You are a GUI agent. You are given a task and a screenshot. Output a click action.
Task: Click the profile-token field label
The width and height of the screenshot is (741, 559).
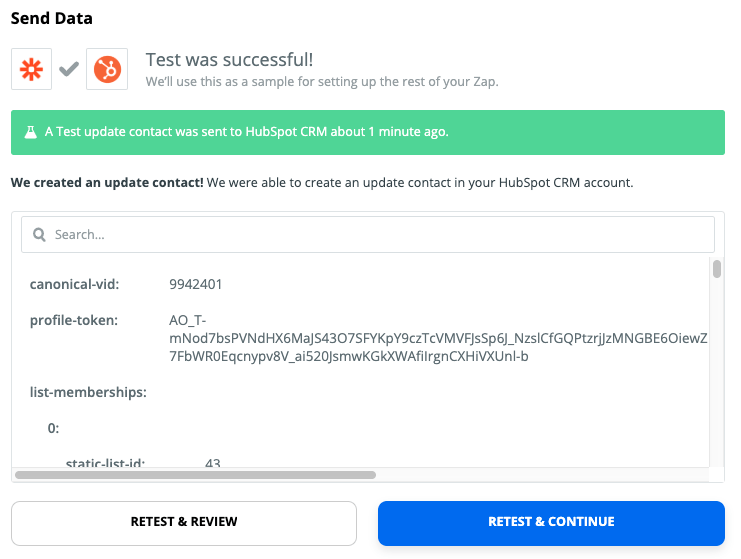[74, 320]
